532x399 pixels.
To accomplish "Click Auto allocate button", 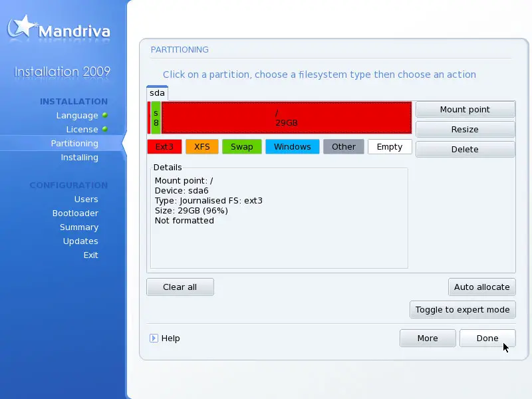I will [x=481, y=287].
